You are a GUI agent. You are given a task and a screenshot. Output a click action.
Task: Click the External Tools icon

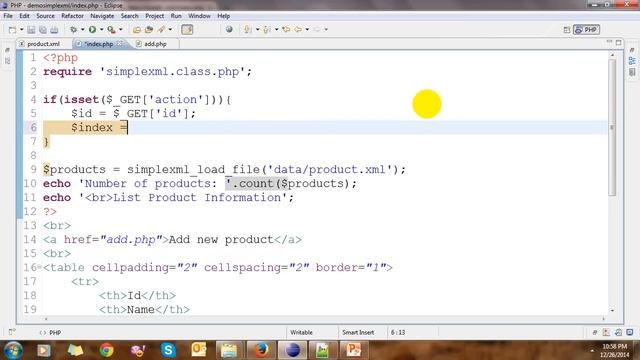(111, 29)
